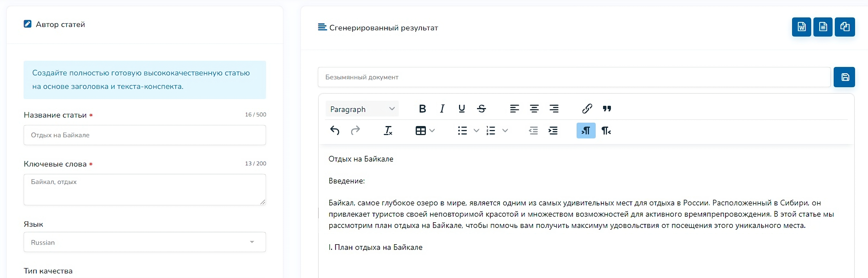Image resolution: width=868 pixels, height=278 pixels.
Task: Undo the last edit
Action: [x=335, y=130]
